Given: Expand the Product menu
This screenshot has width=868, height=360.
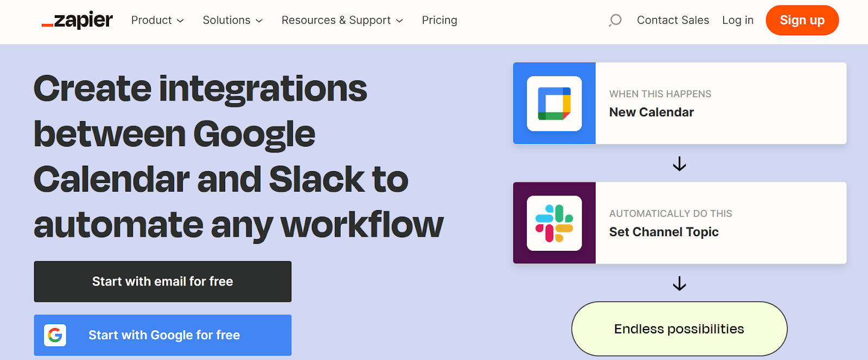Looking at the screenshot, I should point(157,20).
